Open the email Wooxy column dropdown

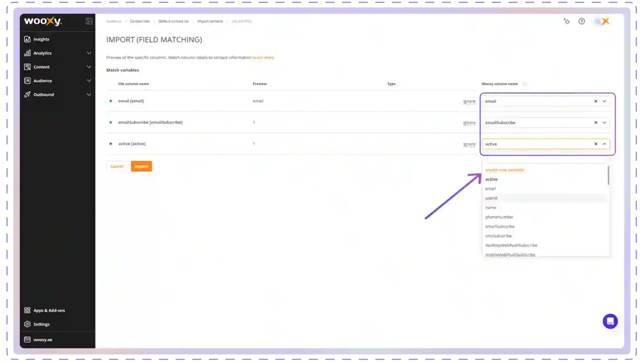[604, 101]
